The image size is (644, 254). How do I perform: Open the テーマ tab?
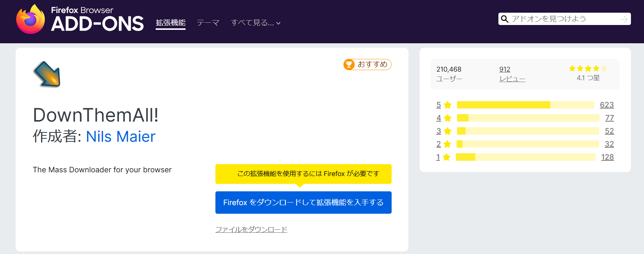208,23
